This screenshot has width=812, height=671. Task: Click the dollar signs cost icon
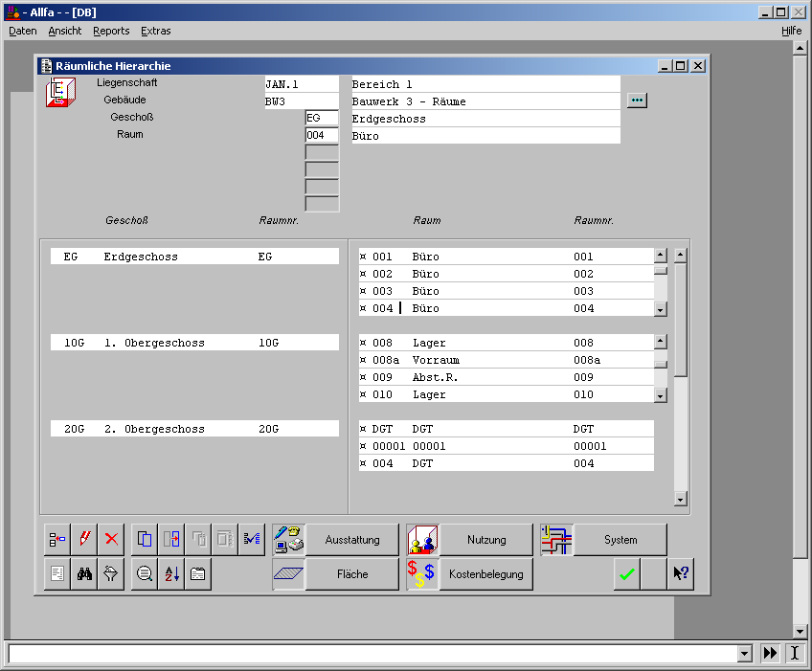[x=422, y=573]
